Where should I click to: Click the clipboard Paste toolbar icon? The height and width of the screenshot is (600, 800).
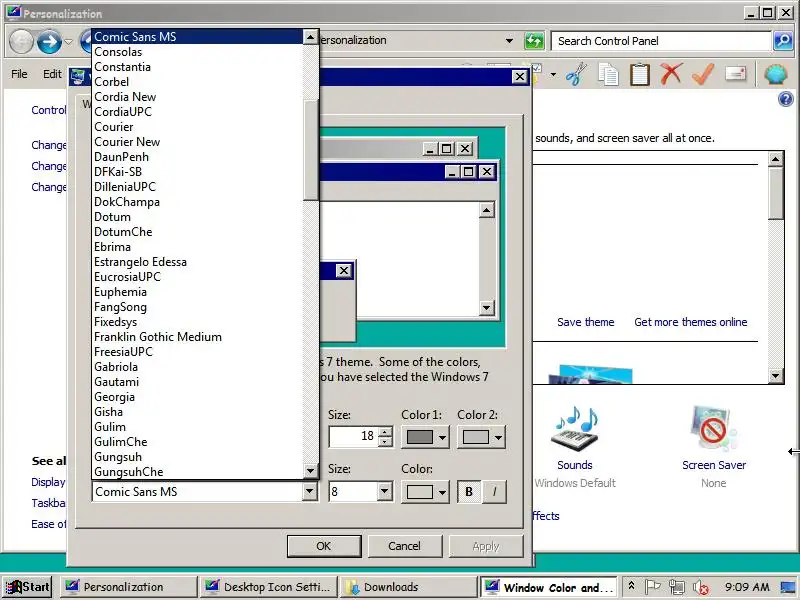pyautogui.click(x=640, y=74)
